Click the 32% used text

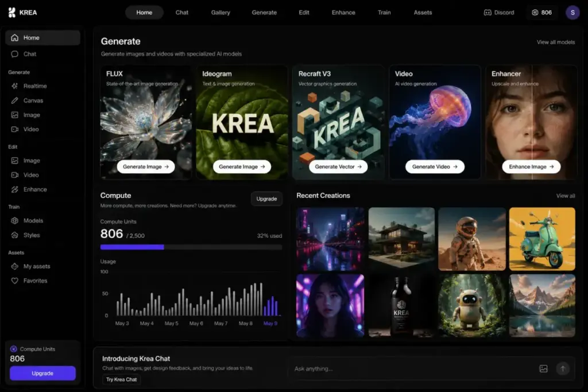269,236
